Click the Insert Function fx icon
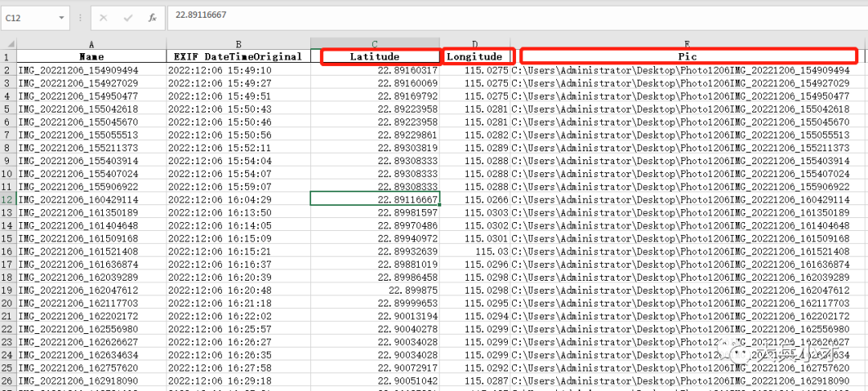Viewport: 868px width, 391px height. pyautogui.click(x=153, y=19)
